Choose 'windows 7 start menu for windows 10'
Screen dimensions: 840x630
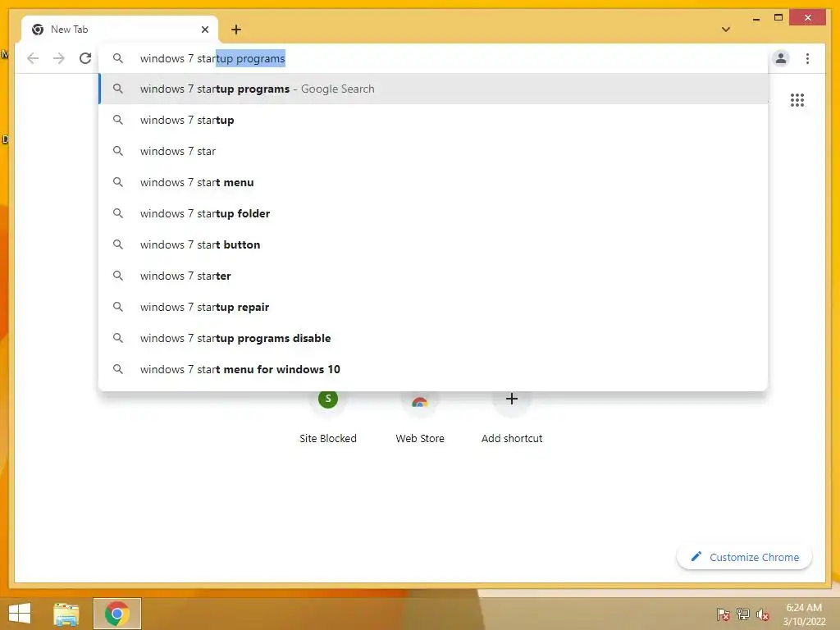pyautogui.click(x=433, y=369)
